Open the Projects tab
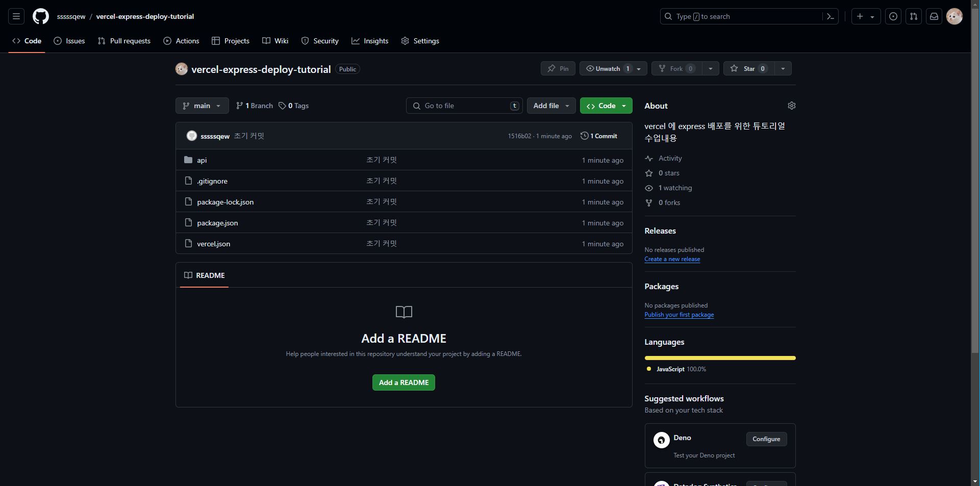 click(231, 41)
